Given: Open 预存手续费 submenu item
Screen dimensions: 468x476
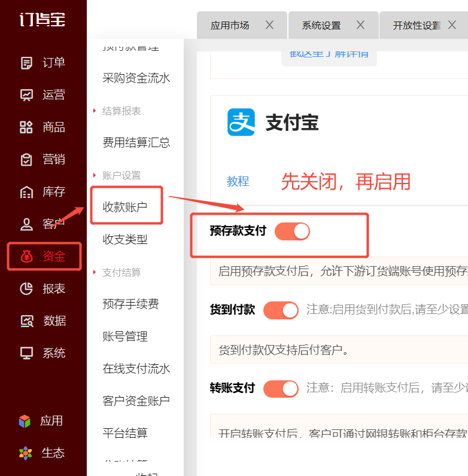Looking at the screenshot, I should pos(130,304).
